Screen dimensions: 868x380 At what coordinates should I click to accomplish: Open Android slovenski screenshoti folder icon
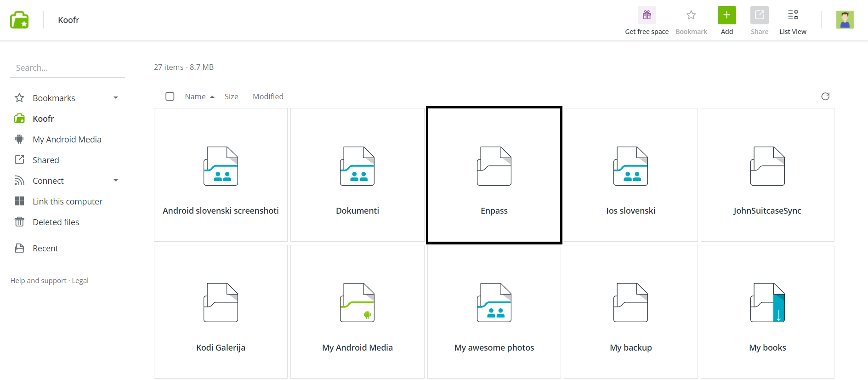(x=221, y=166)
